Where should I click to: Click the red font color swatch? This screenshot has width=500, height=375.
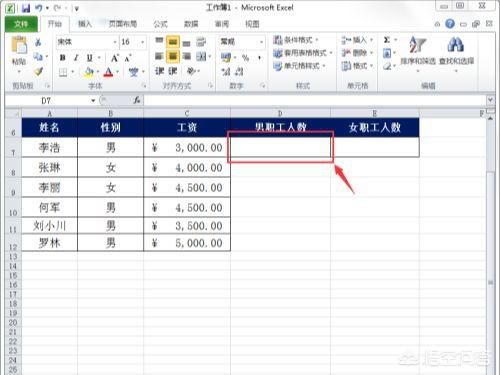108,72
